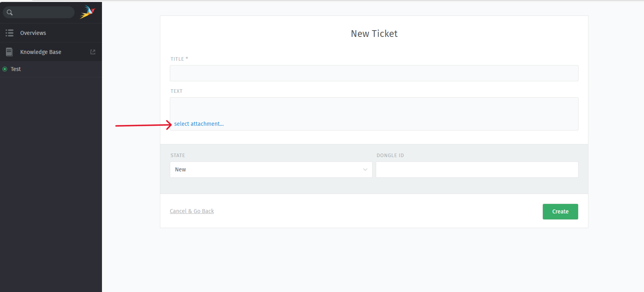Click the Knowledge Base book icon
This screenshot has height=292, width=644.
point(10,52)
